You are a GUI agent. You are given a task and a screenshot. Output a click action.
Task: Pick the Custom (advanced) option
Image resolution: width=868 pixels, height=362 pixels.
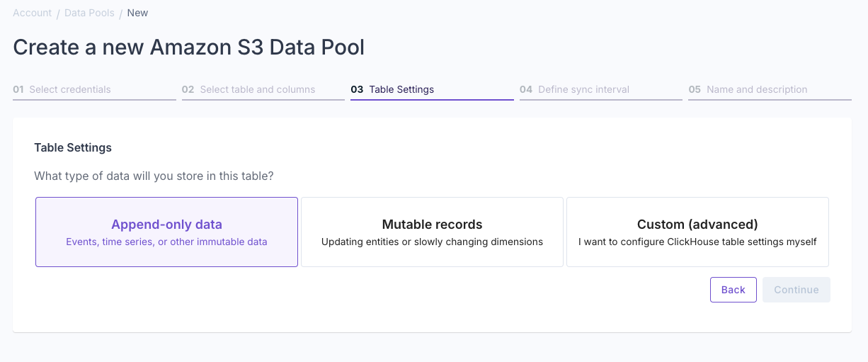tap(697, 232)
